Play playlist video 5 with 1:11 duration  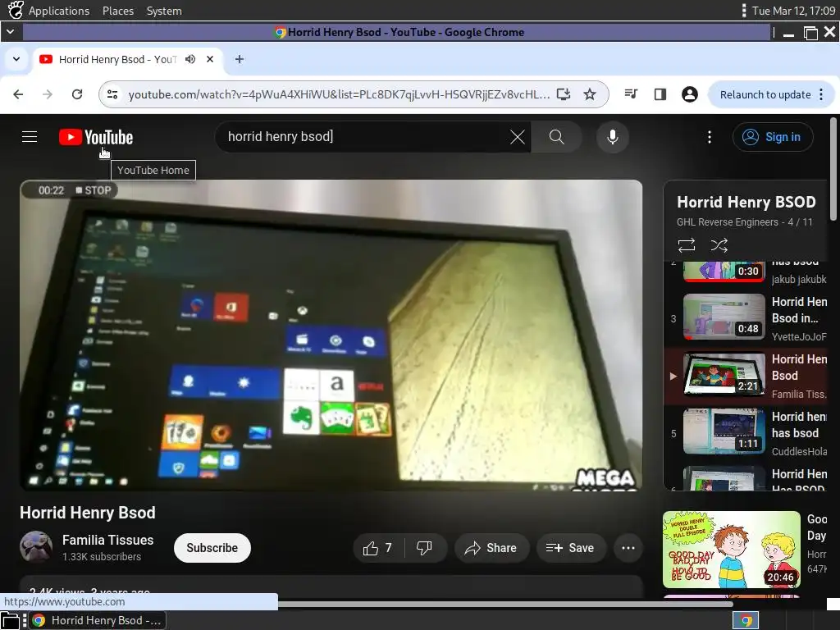[724, 431]
